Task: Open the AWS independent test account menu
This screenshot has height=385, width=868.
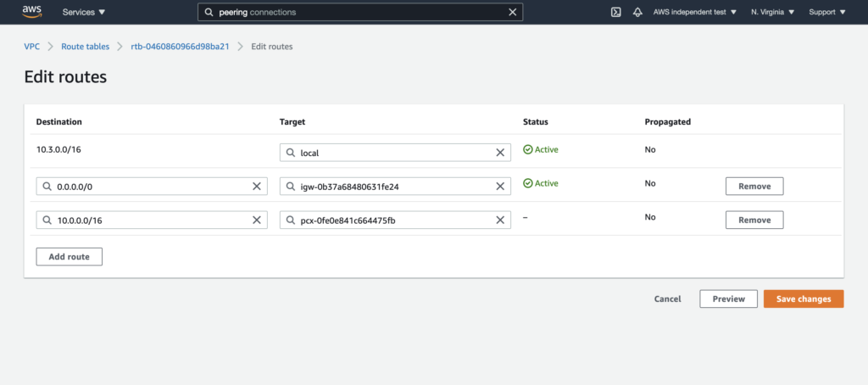Action: (x=694, y=13)
